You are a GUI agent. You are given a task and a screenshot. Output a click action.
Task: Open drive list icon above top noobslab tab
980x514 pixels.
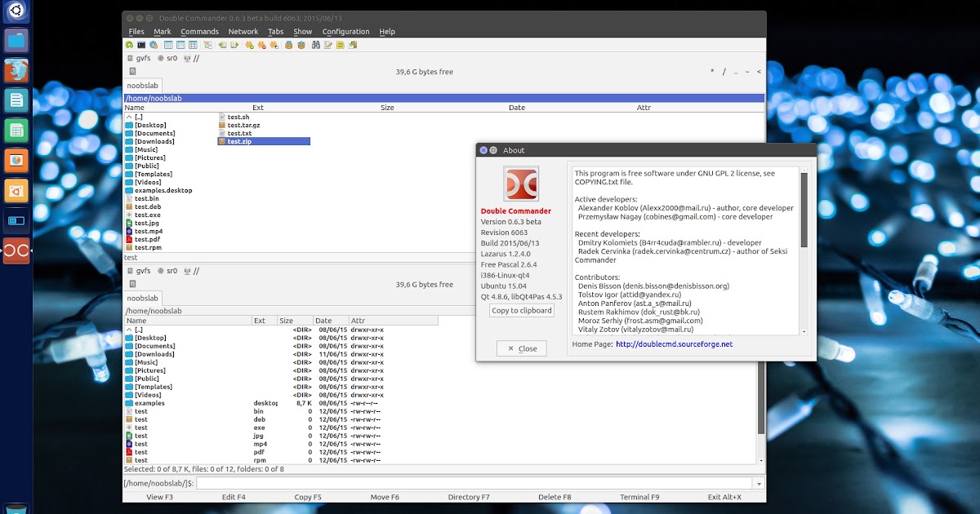pyautogui.click(x=132, y=72)
